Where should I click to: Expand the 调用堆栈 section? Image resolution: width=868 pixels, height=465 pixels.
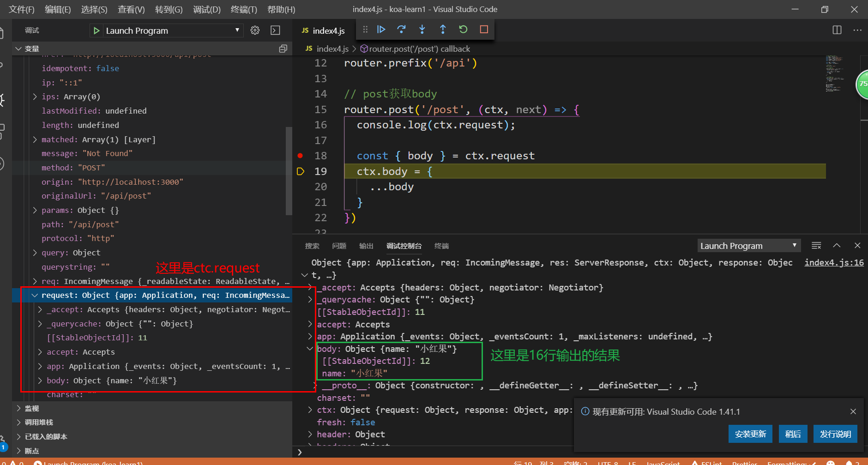pos(18,422)
